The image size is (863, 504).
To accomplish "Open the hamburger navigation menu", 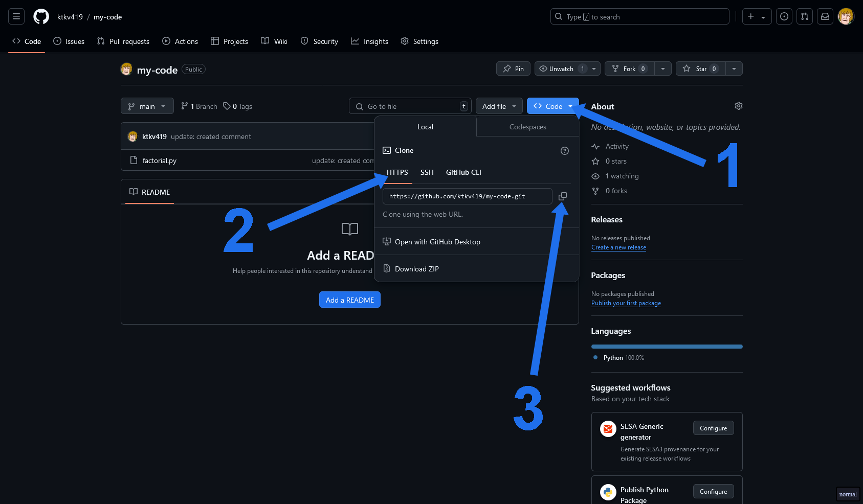I will pyautogui.click(x=16, y=17).
